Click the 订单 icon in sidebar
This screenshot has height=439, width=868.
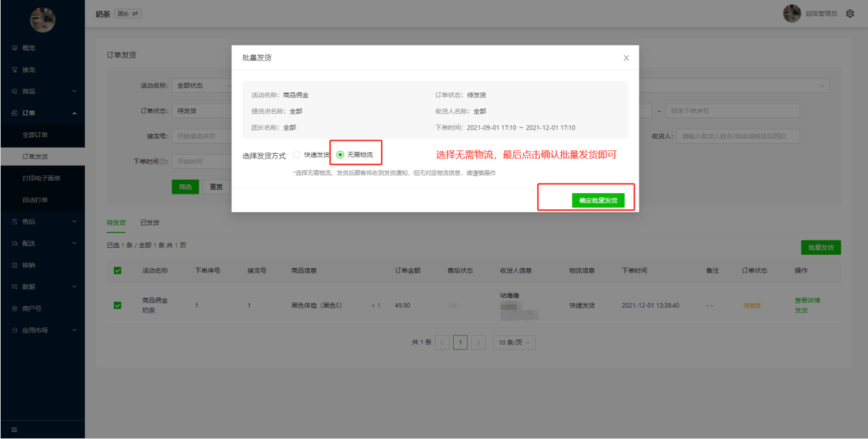15,113
